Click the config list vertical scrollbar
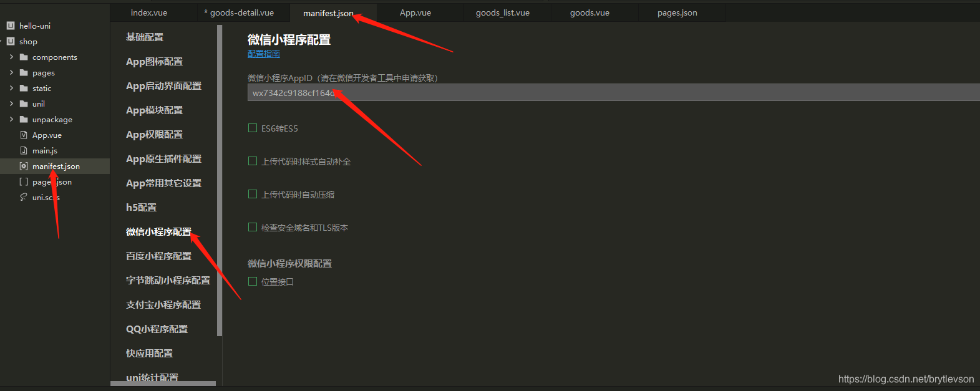980x391 pixels. [220, 181]
